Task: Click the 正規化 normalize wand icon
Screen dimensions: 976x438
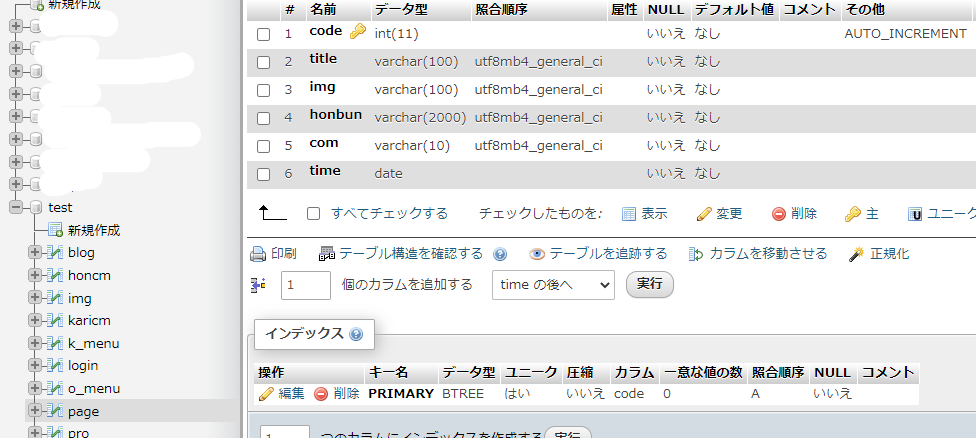Action: click(856, 254)
